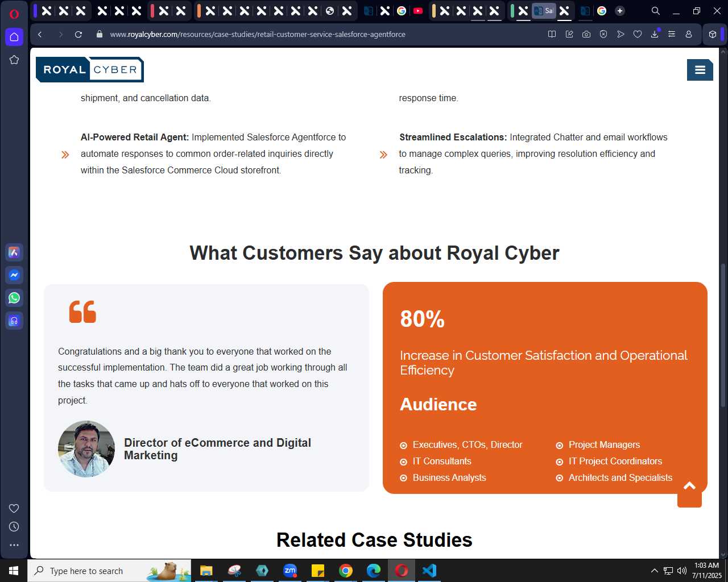Expand the orange tab island handle
Viewport: 728px width, 582px height.
(x=198, y=11)
